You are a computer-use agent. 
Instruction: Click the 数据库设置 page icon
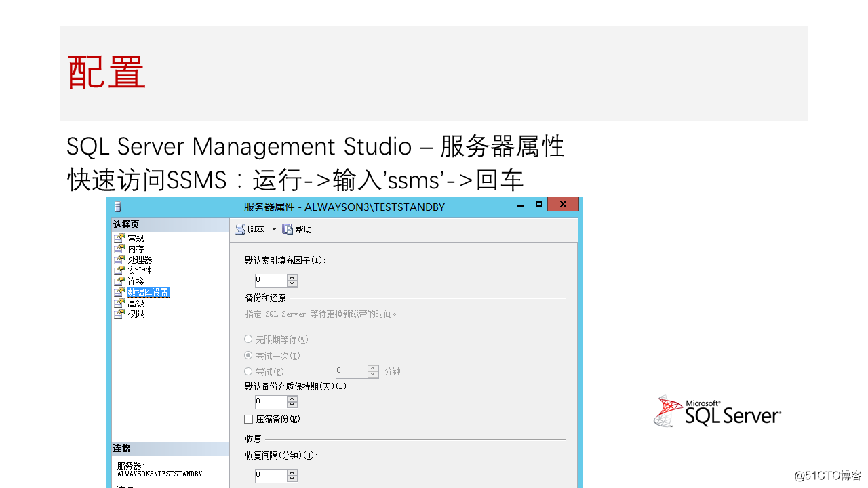[x=119, y=292]
